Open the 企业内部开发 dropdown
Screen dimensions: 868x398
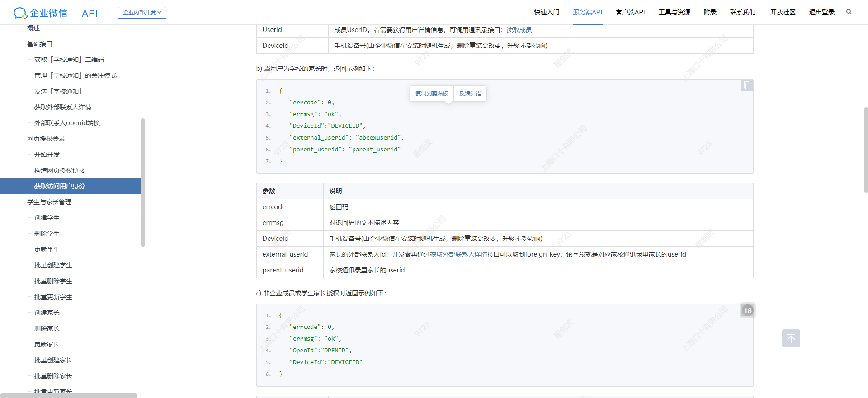(x=142, y=13)
